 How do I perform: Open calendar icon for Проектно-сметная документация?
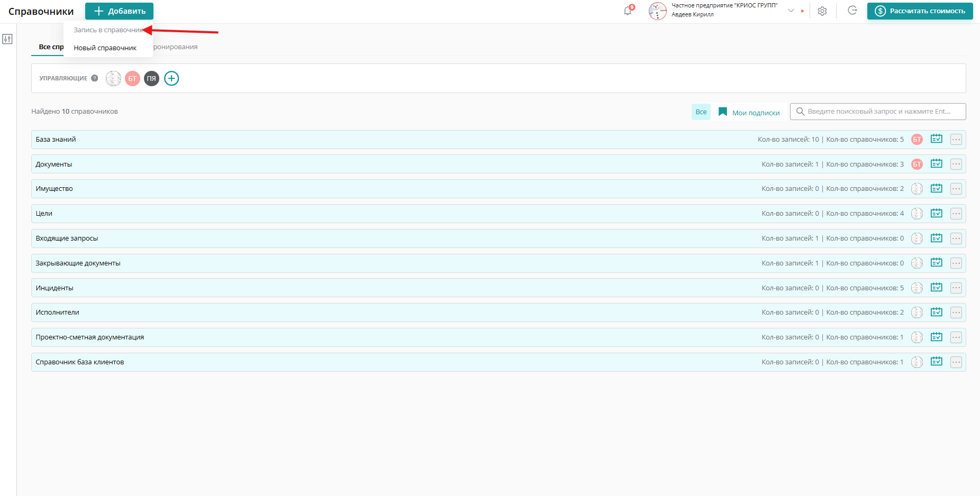pyautogui.click(x=937, y=337)
